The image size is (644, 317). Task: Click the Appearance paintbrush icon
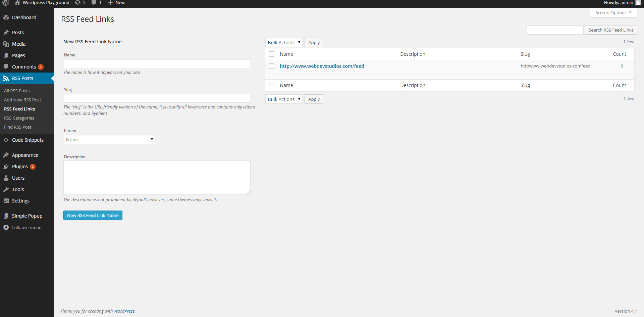click(6, 155)
